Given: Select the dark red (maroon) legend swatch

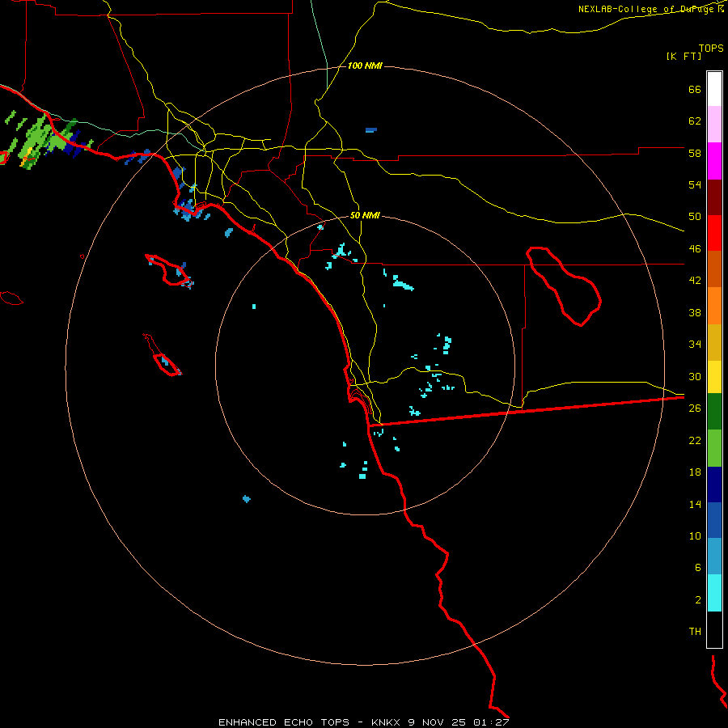Looking at the screenshot, I should click(x=714, y=198).
